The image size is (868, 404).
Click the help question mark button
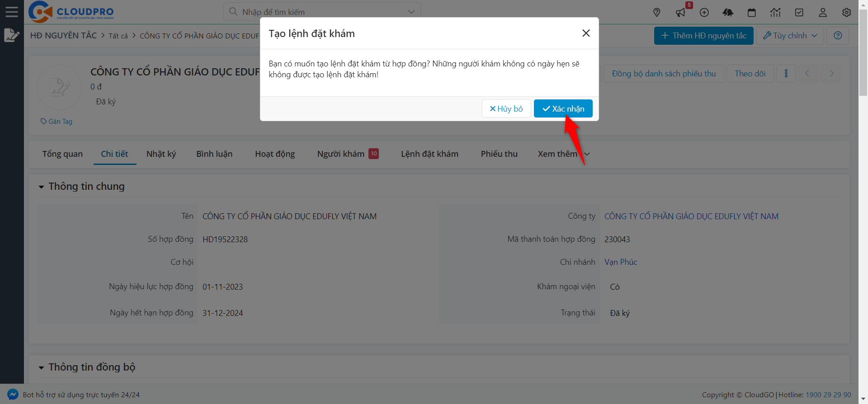[x=838, y=36]
